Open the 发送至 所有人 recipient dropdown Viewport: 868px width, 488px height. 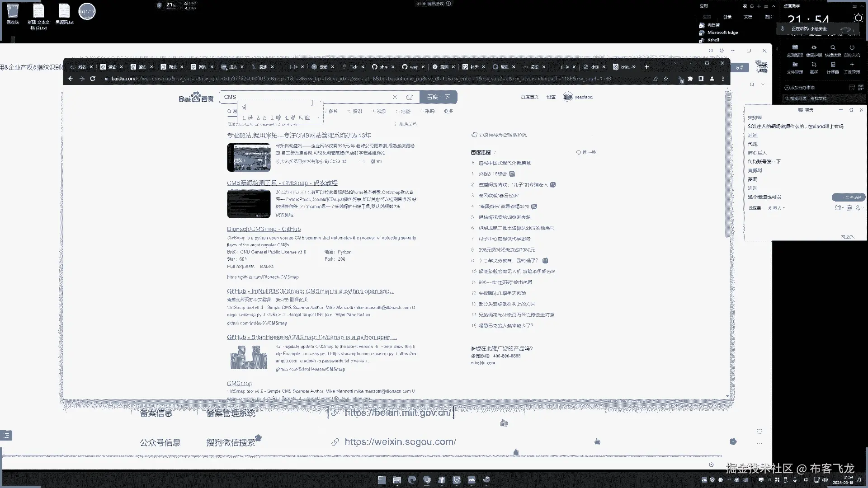(x=777, y=208)
